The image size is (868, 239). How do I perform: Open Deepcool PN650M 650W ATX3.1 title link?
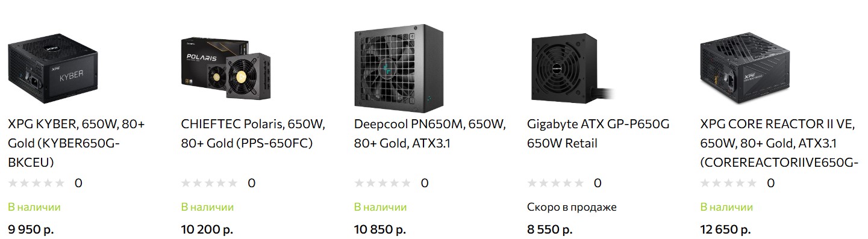click(430, 134)
